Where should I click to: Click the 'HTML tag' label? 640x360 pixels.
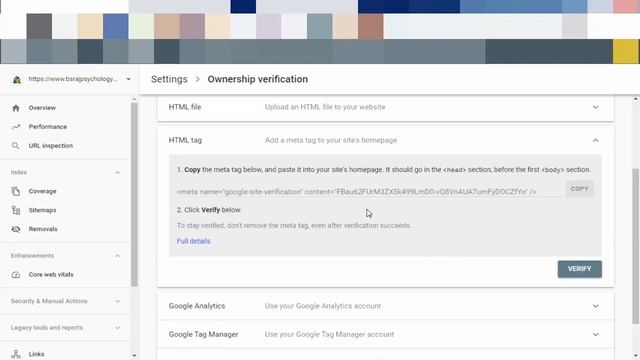point(185,140)
